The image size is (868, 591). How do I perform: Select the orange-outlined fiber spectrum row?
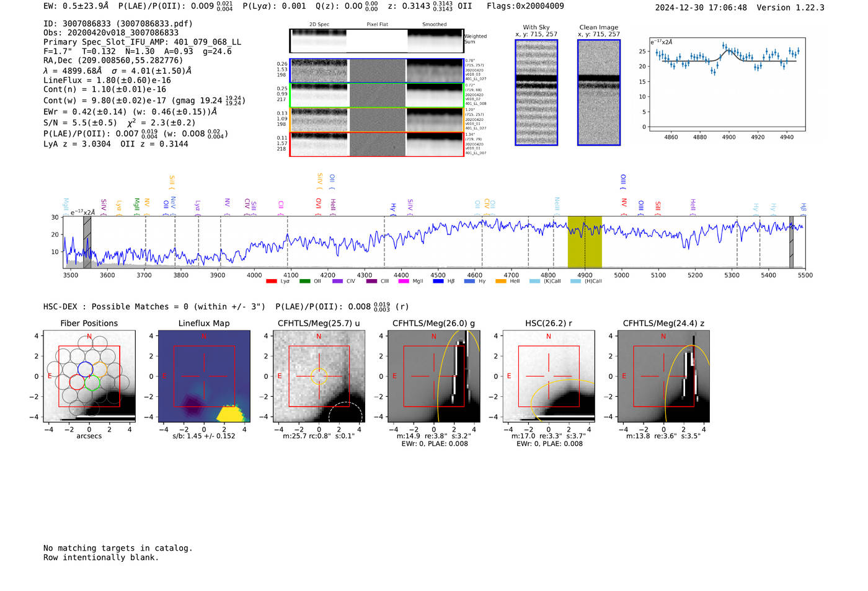[x=376, y=120]
